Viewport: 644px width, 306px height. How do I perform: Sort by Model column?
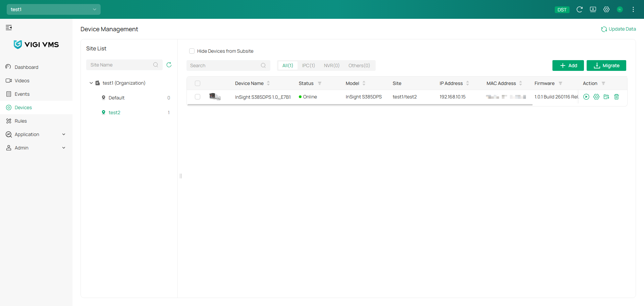pos(364,83)
